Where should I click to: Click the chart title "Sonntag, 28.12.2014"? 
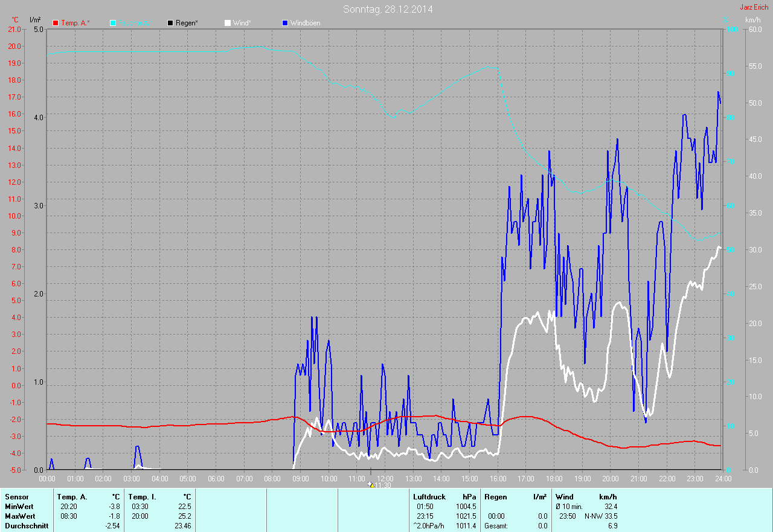tap(388, 9)
